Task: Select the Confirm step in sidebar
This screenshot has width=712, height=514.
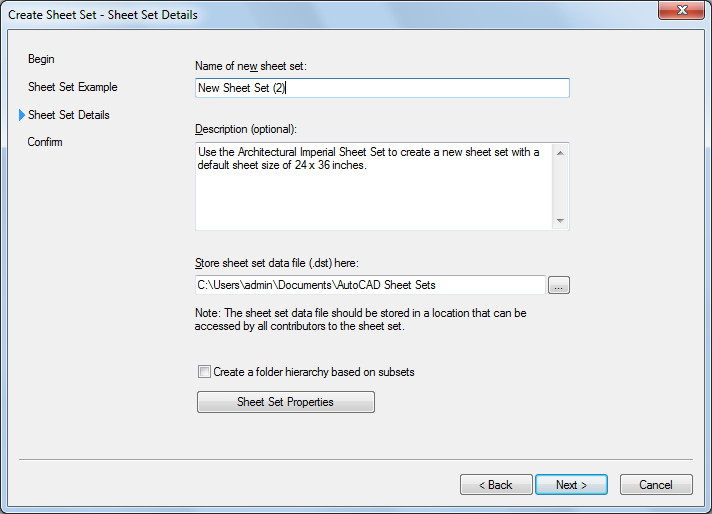Action: point(45,142)
